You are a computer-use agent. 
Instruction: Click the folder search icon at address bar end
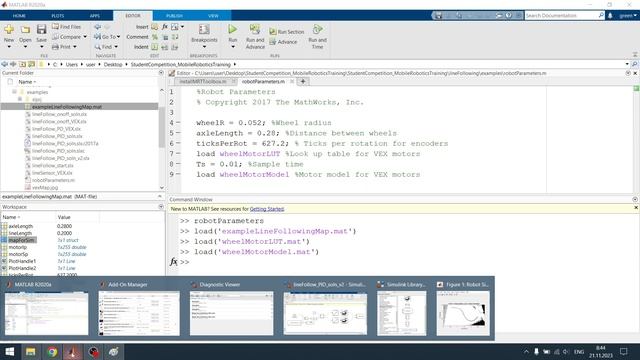coord(635,64)
